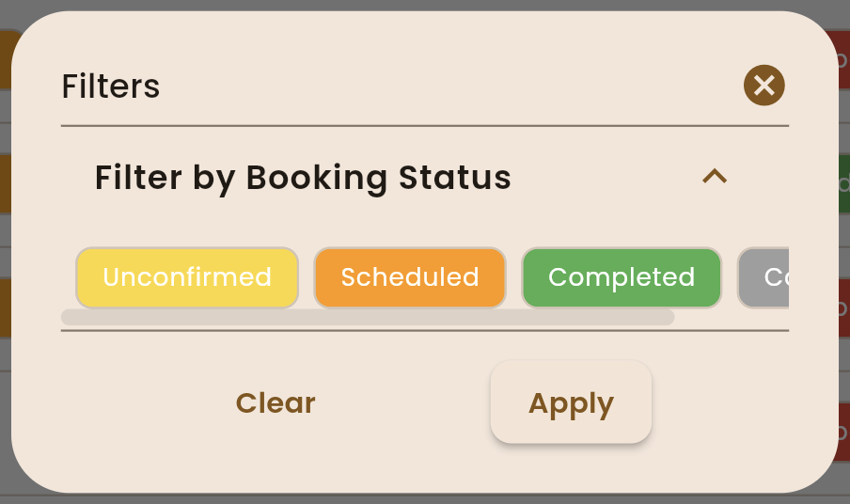Collapse the Booking Status section using the chevron
Image resolution: width=850 pixels, height=504 pixels.
(x=715, y=176)
